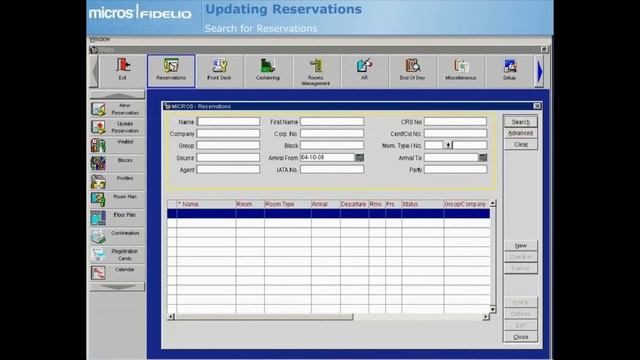This screenshot has height=360, width=640.
Task: Click the Clear button
Action: click(x=521, y=144)
